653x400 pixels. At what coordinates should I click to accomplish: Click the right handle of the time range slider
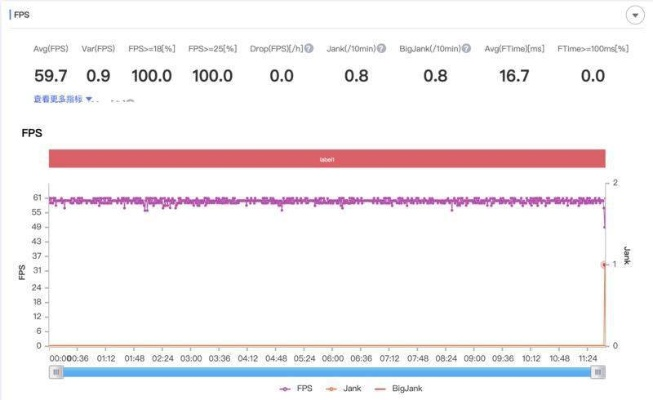point(598,371)
